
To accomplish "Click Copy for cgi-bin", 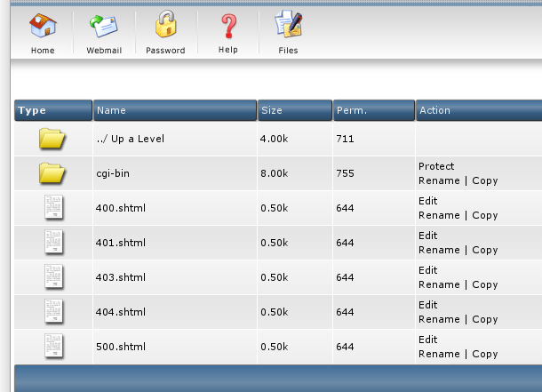I will coord(485,180).
